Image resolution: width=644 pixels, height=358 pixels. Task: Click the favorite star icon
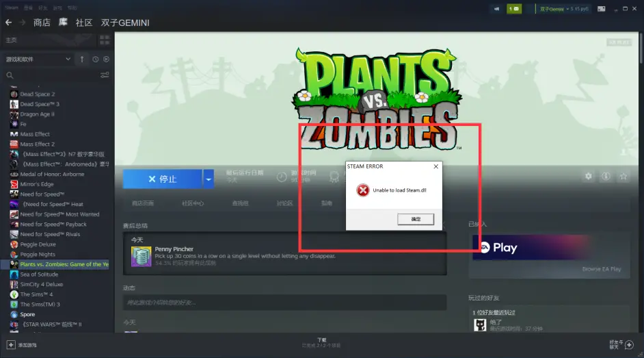click(623, 177)
